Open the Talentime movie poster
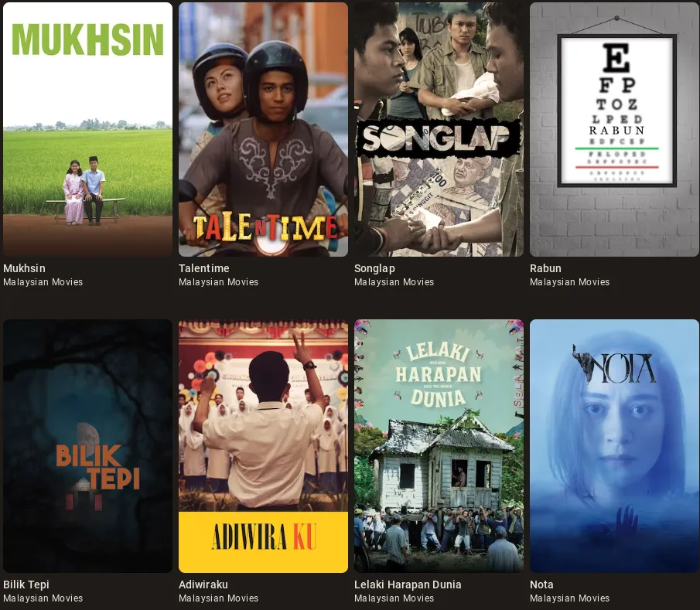The height and width of the screenshot is (610, 700). [x=264, y=129]
